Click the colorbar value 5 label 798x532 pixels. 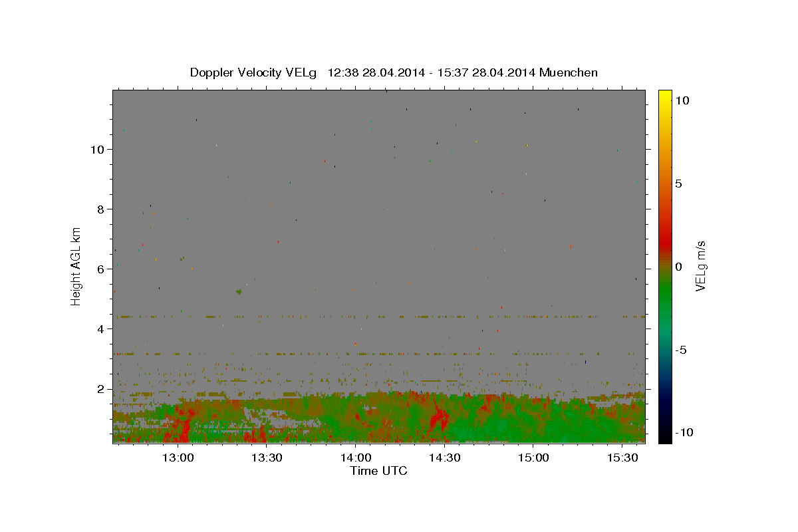(x=678, y=184)
